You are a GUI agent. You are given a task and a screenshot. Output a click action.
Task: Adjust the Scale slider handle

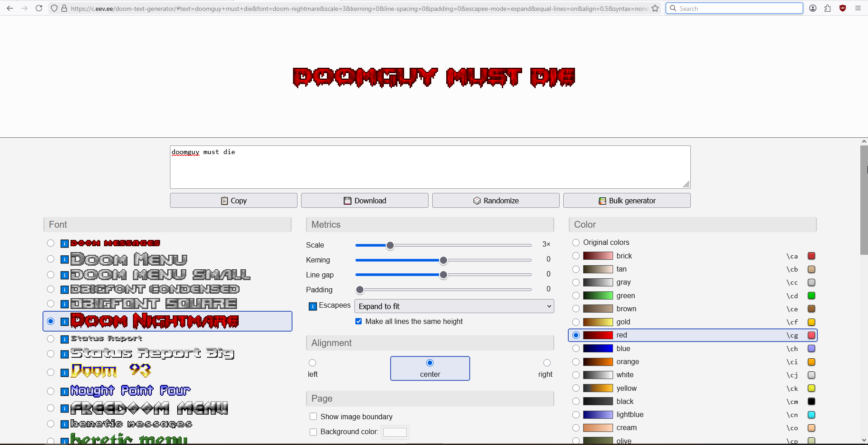(390, 245)
